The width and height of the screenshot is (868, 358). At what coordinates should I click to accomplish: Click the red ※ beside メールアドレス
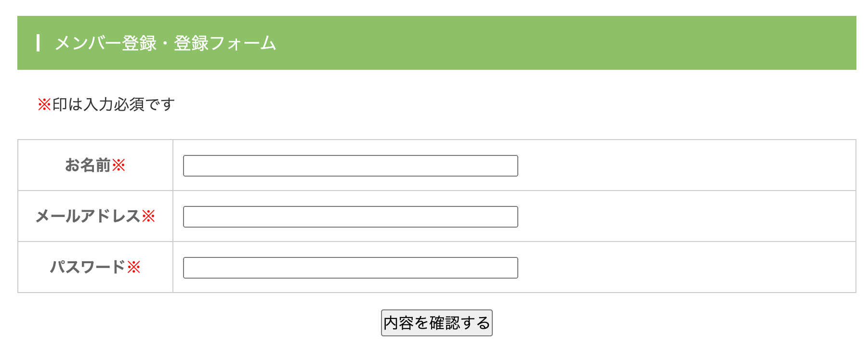click(148, 217)
